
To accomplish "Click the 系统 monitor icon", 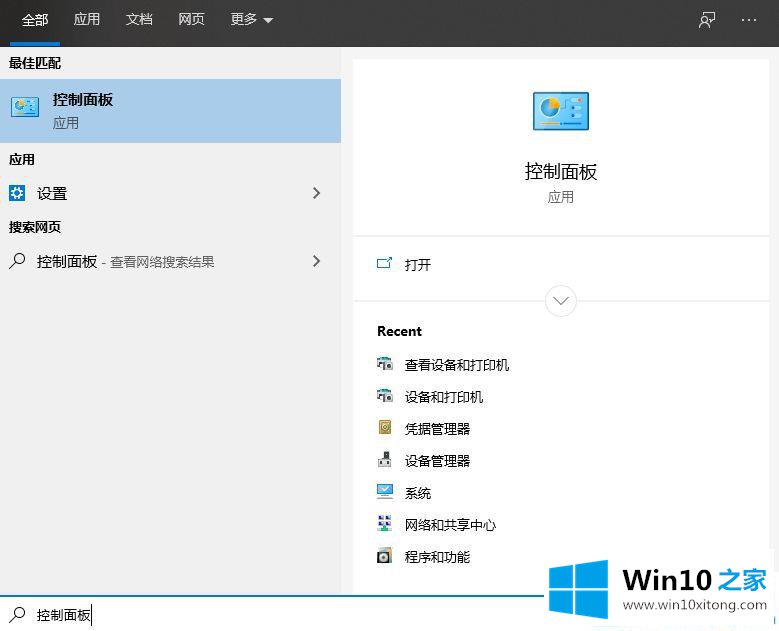I will pyautogui.click(x=385, y=491).
